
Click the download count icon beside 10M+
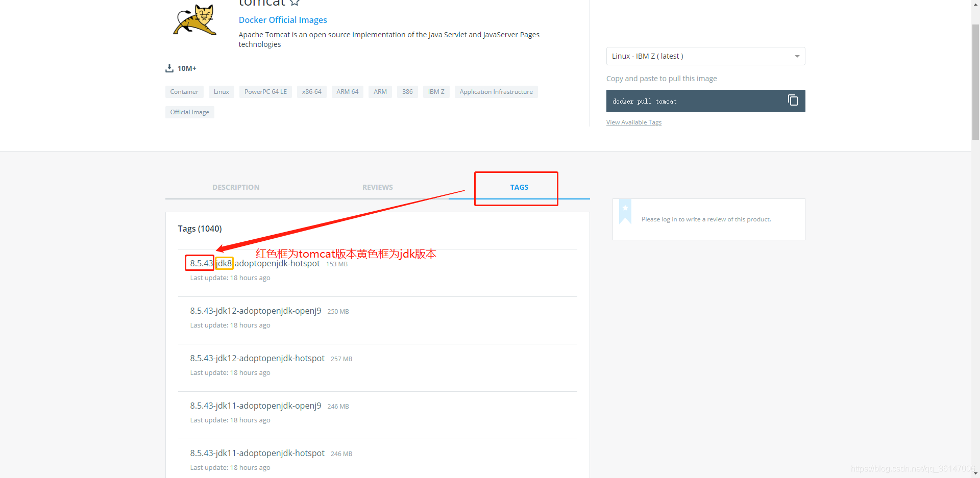click(169, 68)
